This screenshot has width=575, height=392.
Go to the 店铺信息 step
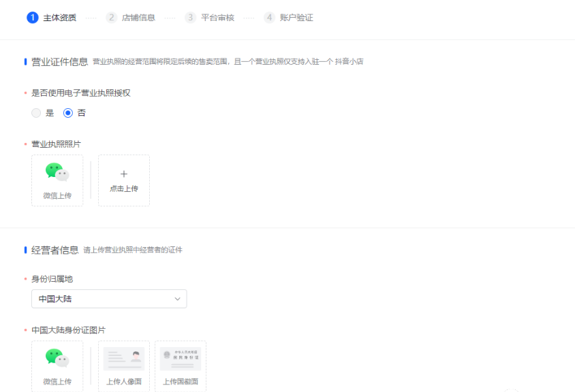click(x=138, y=18)
